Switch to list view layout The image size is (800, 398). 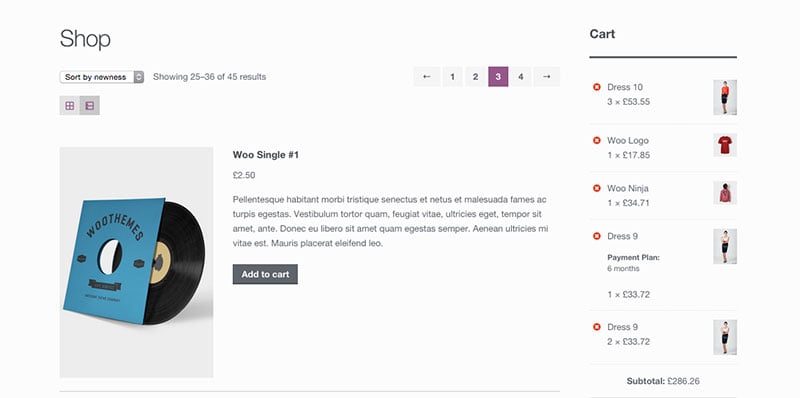[x=90, y=106]
